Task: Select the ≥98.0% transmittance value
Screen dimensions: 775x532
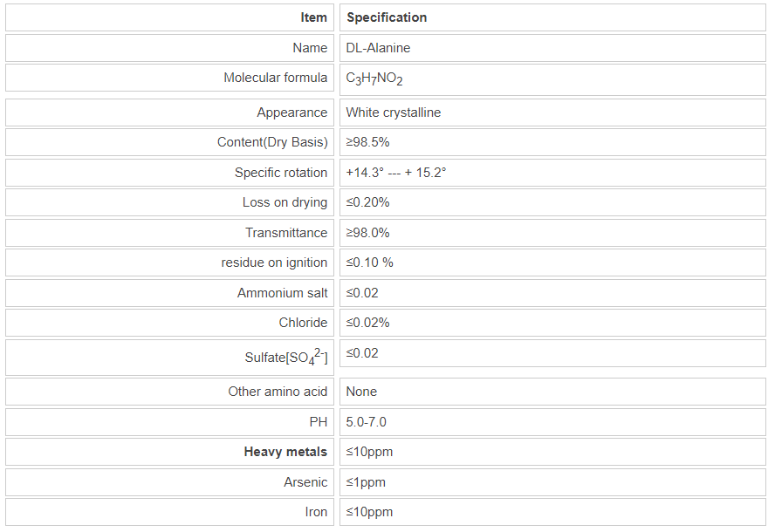Action: coord(367,233)
